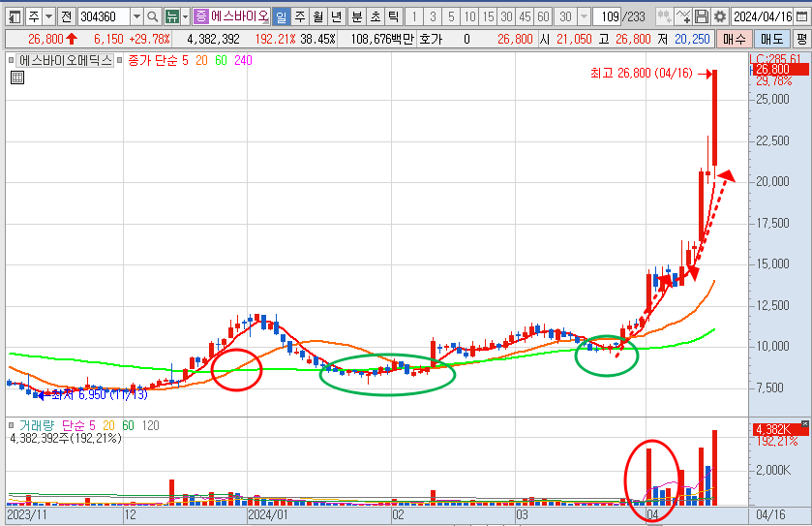Open the calendar date picker icon

800,17
